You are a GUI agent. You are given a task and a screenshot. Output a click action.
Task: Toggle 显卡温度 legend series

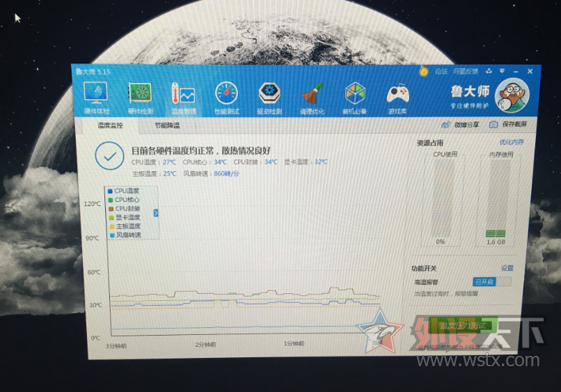click(x=125, y=217)
